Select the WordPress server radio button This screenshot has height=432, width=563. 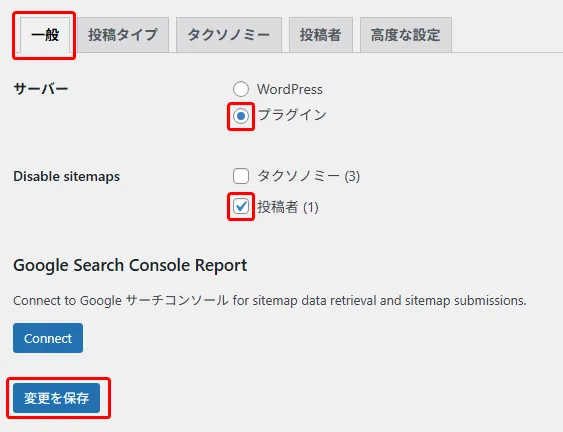click(241, 89)
